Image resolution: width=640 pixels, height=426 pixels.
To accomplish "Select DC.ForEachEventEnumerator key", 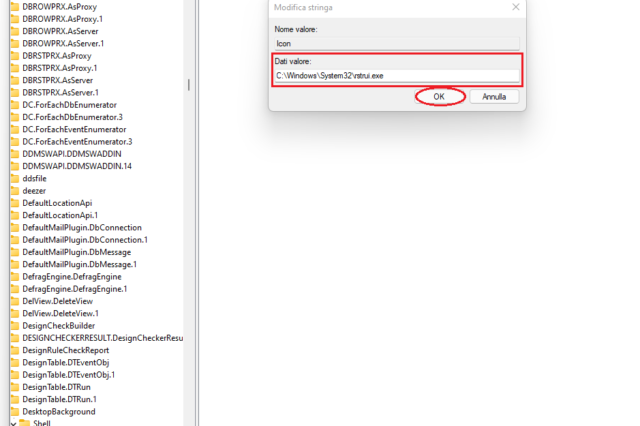I will pos(74,129).
